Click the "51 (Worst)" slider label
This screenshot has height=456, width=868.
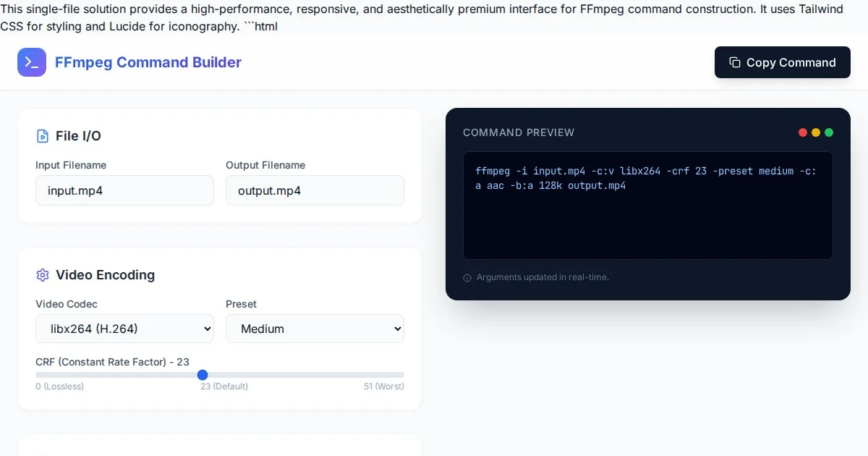click(383, 387)
